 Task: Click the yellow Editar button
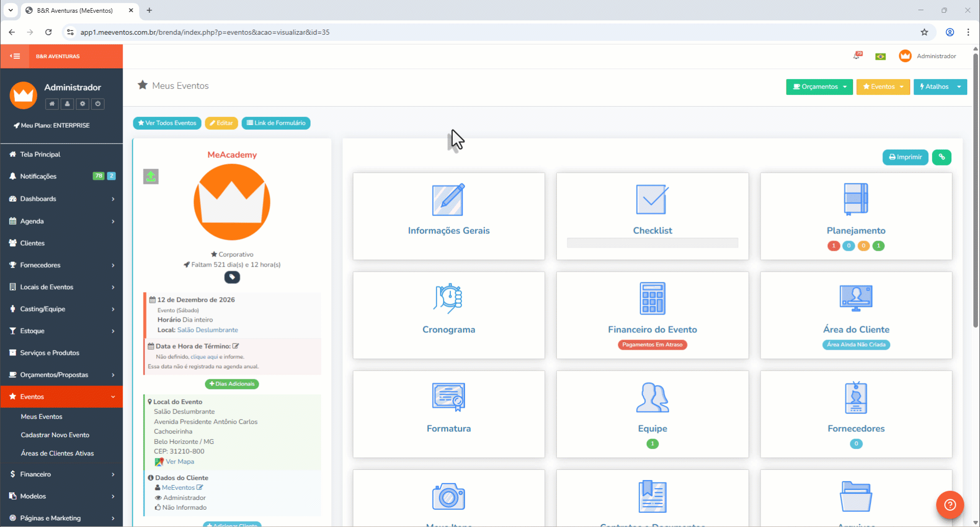point(222,123)
